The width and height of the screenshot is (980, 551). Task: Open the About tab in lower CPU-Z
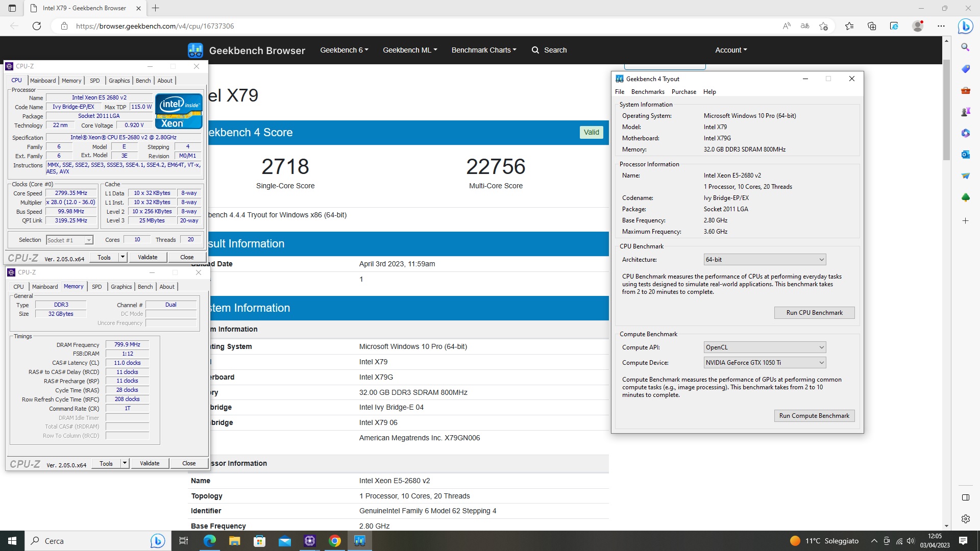[167, 287]
